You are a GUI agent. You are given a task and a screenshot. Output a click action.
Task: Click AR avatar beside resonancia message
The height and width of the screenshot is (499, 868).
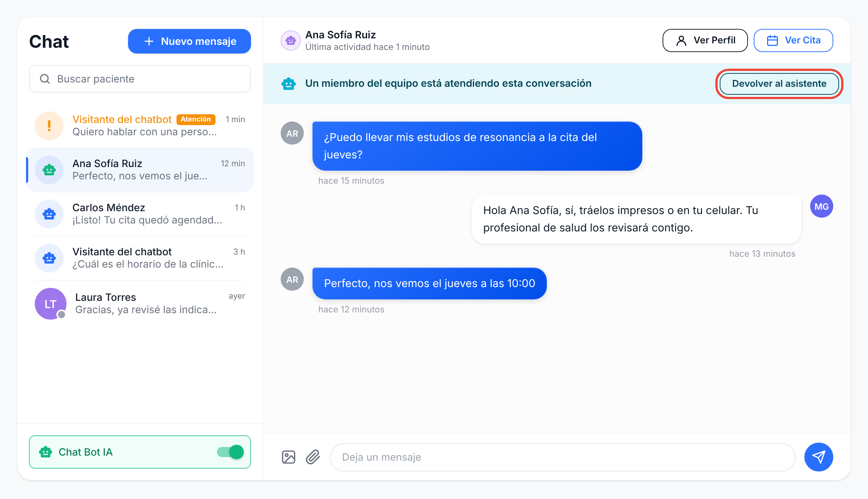coord(292,133)
